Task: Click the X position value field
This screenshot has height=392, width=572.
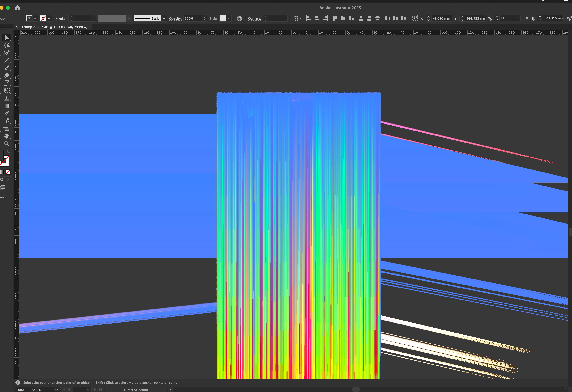Action: [441, 18]
